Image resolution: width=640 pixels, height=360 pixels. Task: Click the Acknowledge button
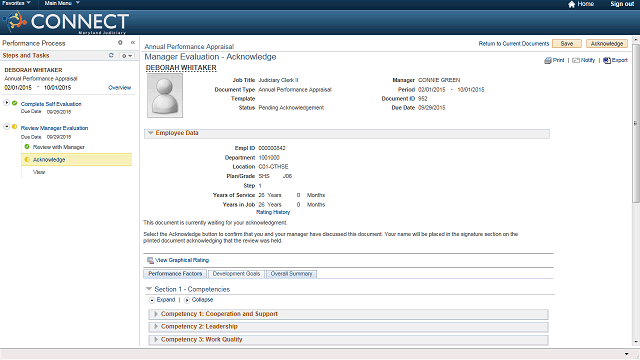607,44
